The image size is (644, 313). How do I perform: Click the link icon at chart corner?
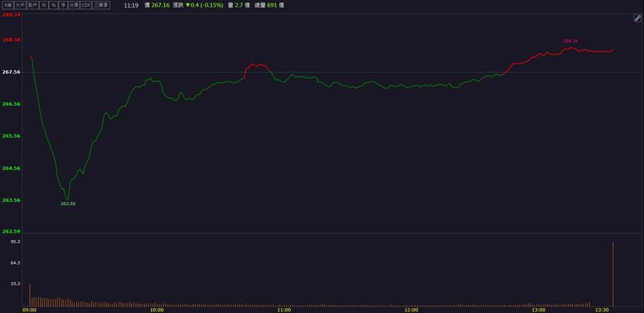pyautogui.click(x=637, y=18)
